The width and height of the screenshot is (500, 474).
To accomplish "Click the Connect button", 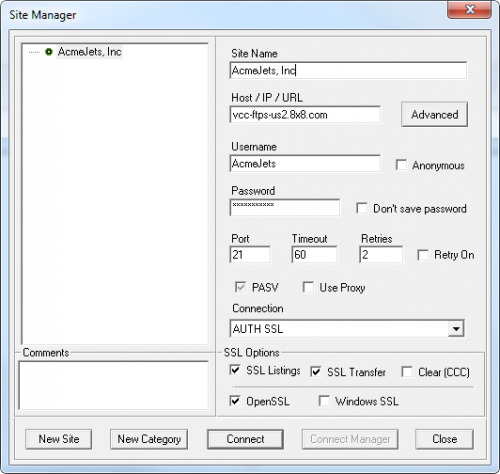I will point(245,439).
